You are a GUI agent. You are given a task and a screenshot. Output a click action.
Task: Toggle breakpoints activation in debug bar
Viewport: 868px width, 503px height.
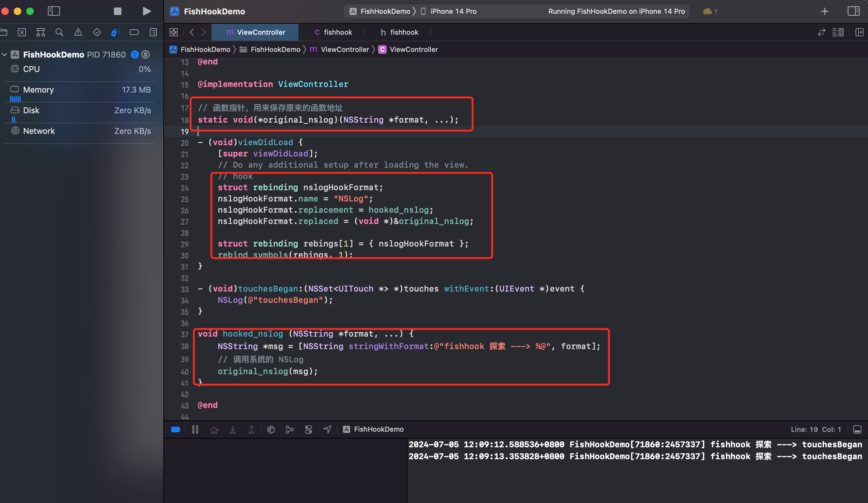pos(176,429)
